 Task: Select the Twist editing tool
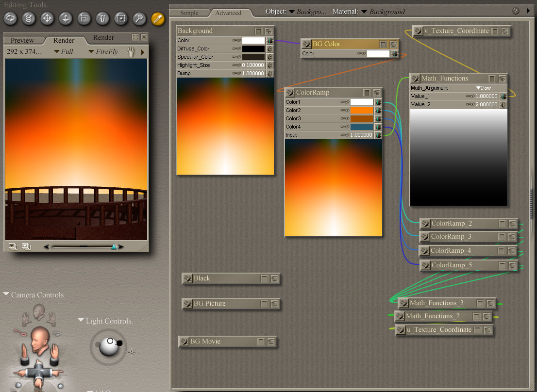click(x=29, y=18)
